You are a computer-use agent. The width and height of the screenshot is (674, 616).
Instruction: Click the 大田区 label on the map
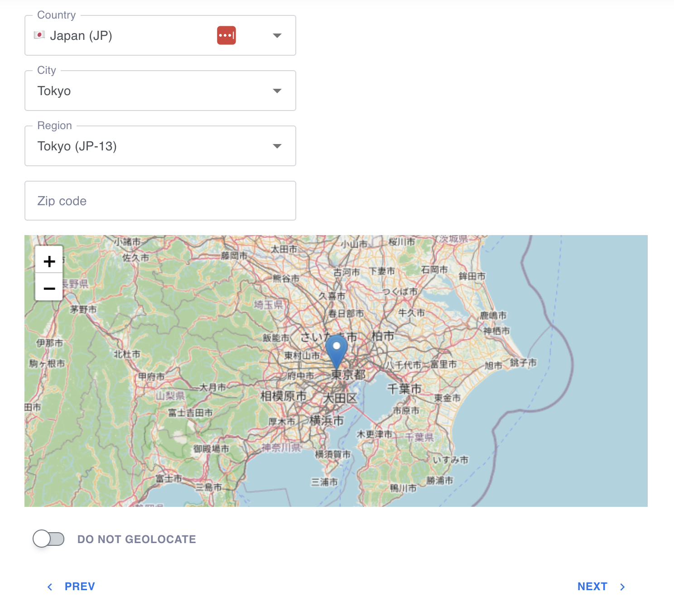tap(340, 398)
